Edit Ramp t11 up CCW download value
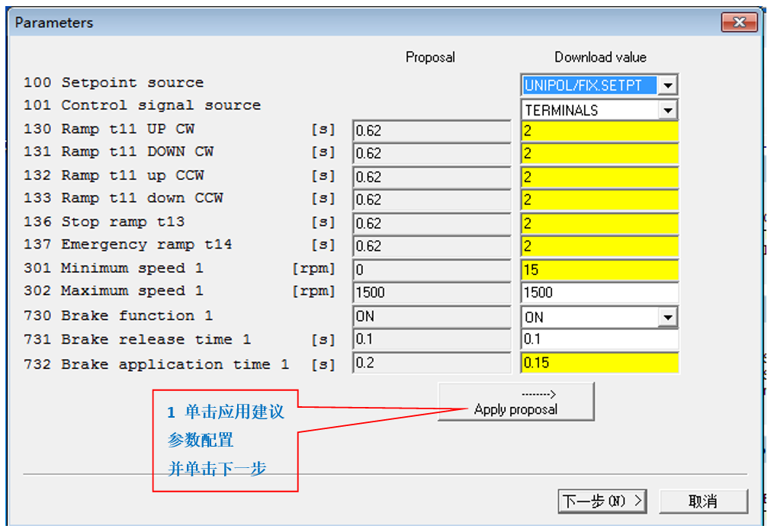 pos(599,178)
